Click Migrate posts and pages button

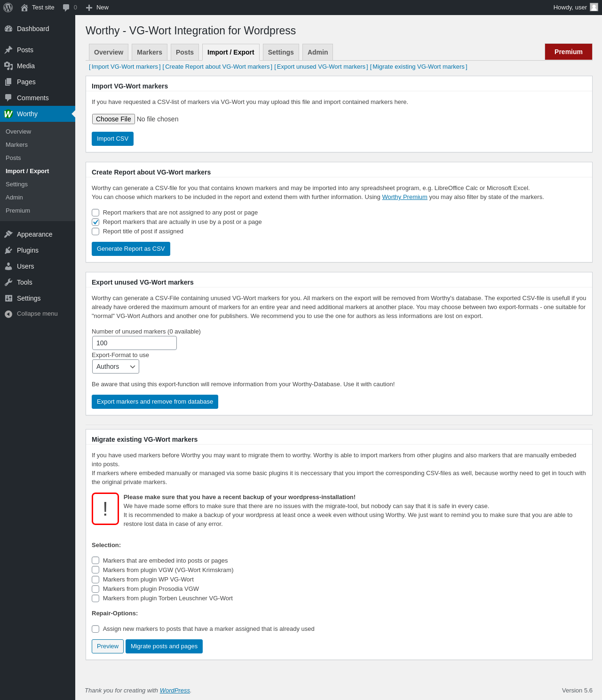(x=164, y=646)
